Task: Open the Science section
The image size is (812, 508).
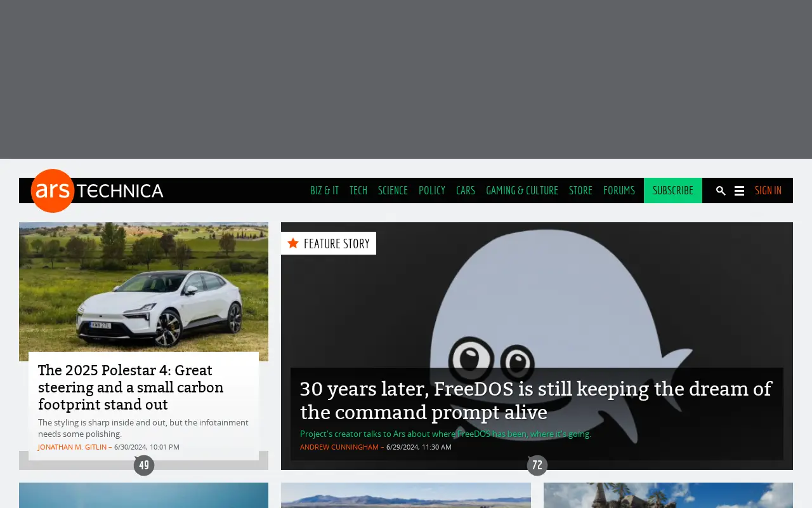Action: (393, 190)
